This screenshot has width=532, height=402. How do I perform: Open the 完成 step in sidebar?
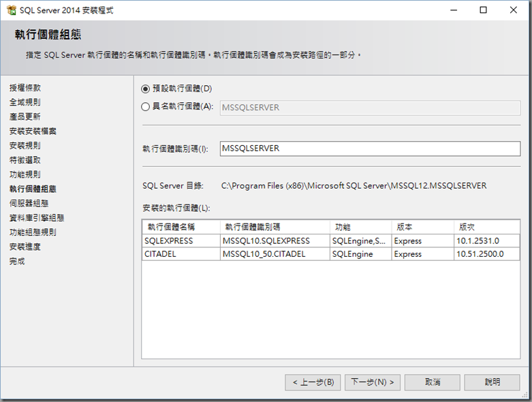point(17,261)
